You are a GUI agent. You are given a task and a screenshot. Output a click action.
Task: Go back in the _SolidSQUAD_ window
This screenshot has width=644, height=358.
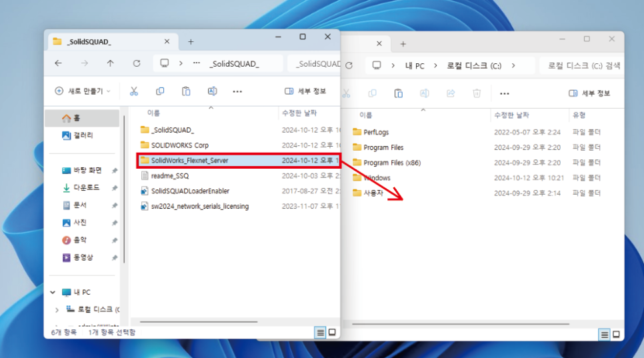tap(58, 63)
